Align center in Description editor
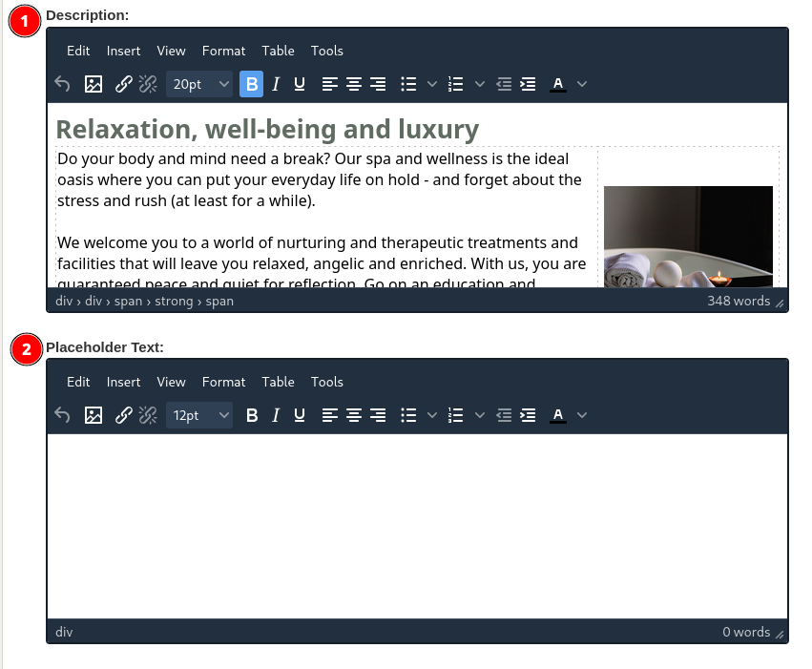The image size is (812, 669). pyautogui.click(x=354, y=84)
